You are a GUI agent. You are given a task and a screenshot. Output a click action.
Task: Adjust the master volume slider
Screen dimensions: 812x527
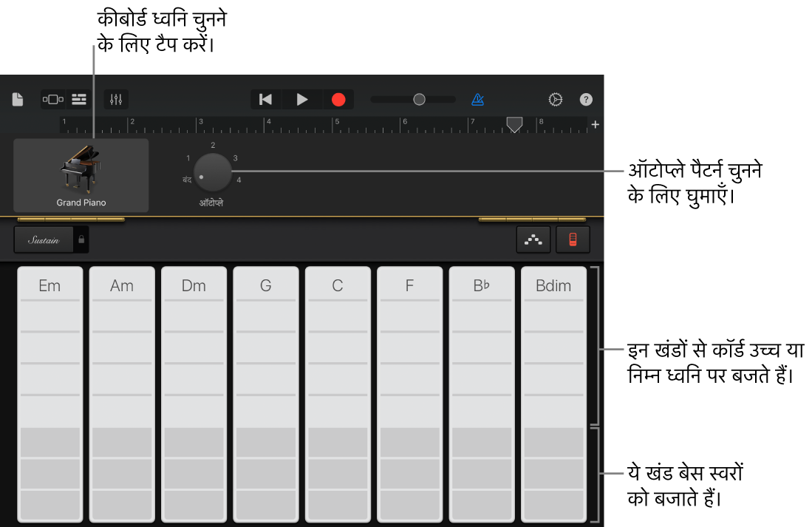413,99
